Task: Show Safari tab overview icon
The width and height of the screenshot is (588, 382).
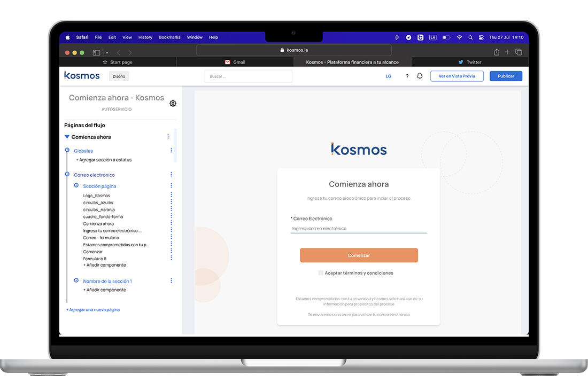Action: click(519, 52)
